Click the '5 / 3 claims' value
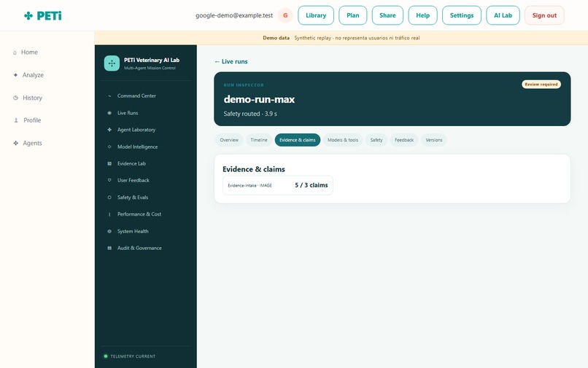The height and width of the screenshot is (368, 588). click(312, 185)
